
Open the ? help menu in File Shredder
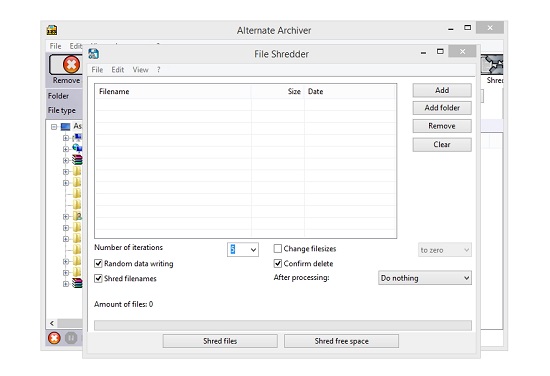tap(159, 70)
